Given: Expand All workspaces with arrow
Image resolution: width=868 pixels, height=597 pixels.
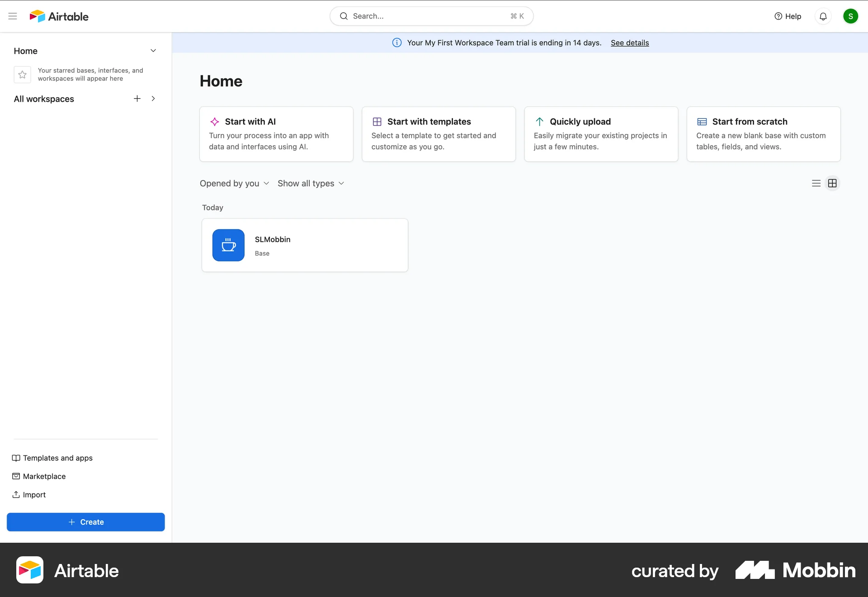Looking at the screenshot, I should click(x=153, y=99).
